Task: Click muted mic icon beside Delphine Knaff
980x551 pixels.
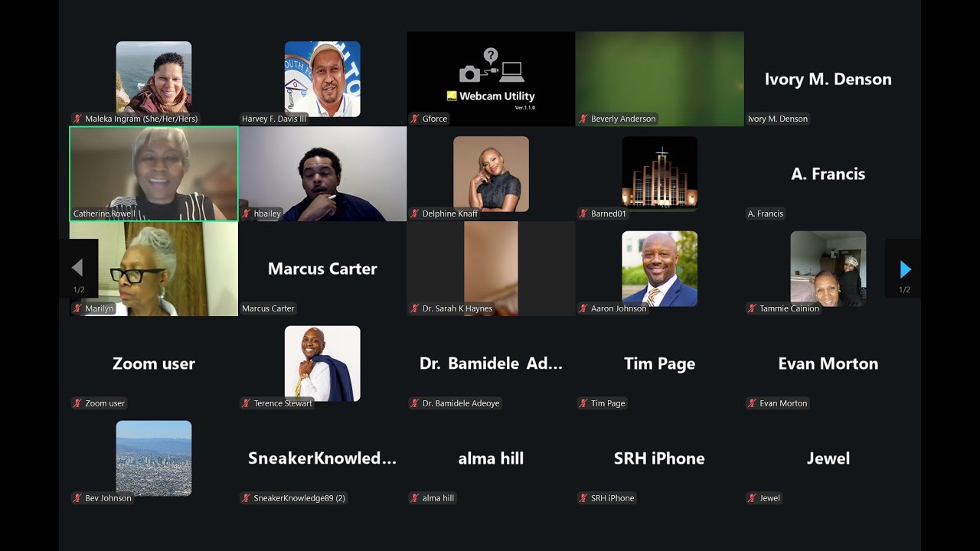Action: tap(415, 214)
